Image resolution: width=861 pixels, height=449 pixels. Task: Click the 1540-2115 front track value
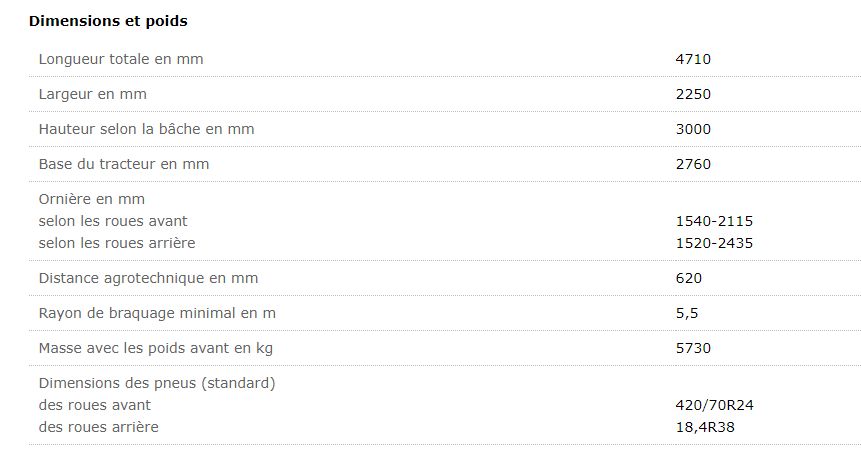(x=714, y=221)
